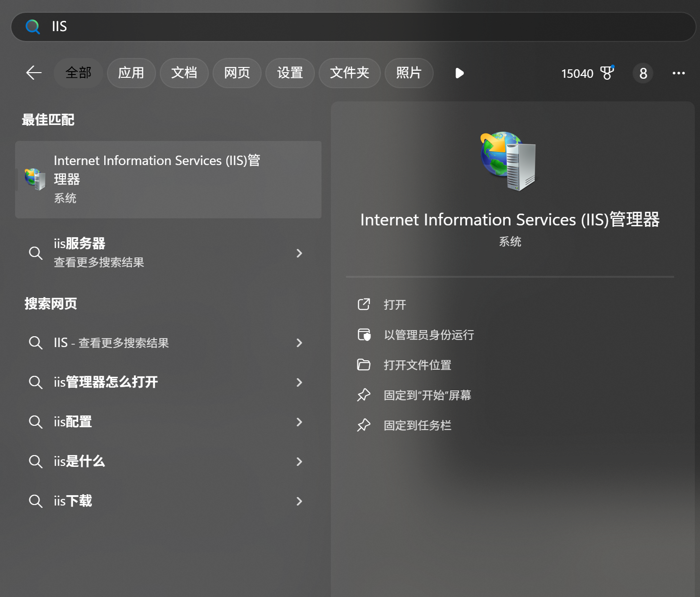Expand the iis服务器 chevron arrow
Viewport: 700px width, 597px height.
tap(299, 253)
